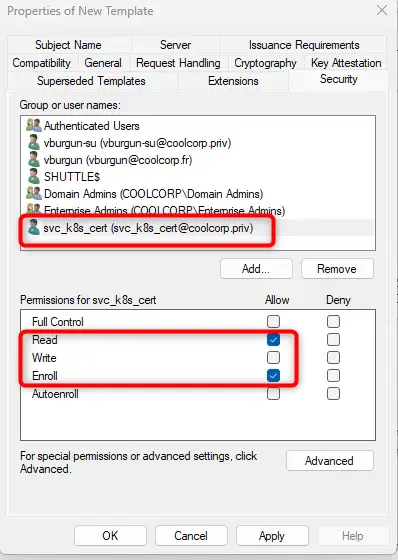Click the Add... button
Screen dimensions: 398x560
pos(256,269)
